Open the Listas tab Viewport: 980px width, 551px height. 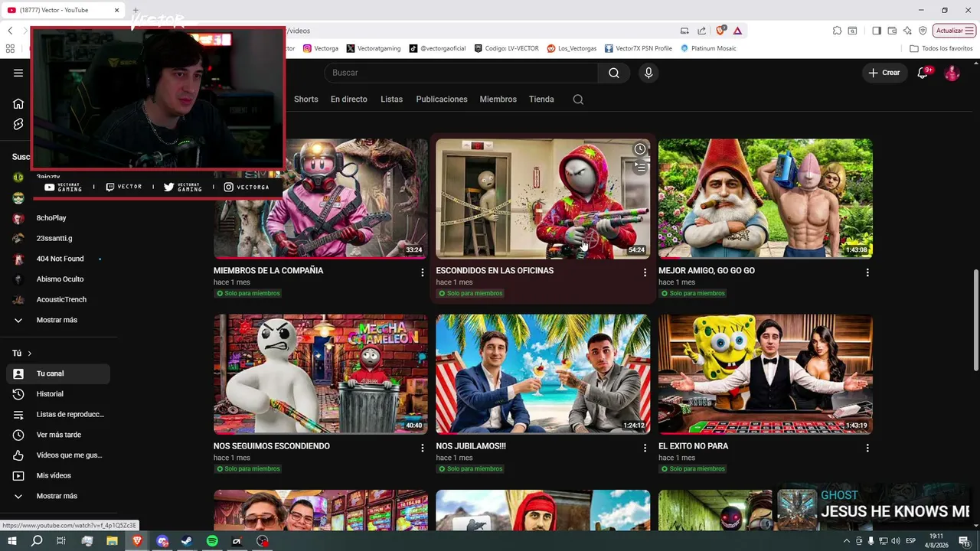(391, 99)
